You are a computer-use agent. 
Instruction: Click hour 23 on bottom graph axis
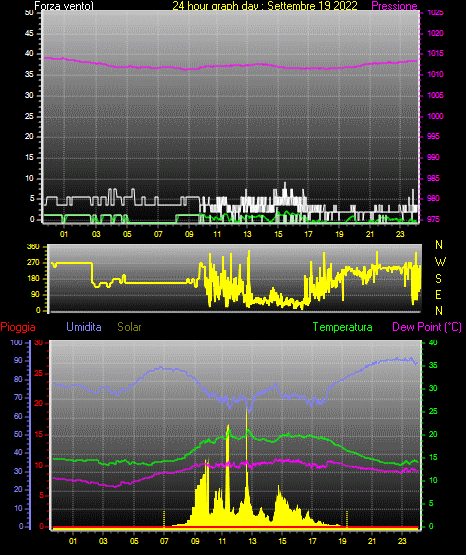[402, 541]
